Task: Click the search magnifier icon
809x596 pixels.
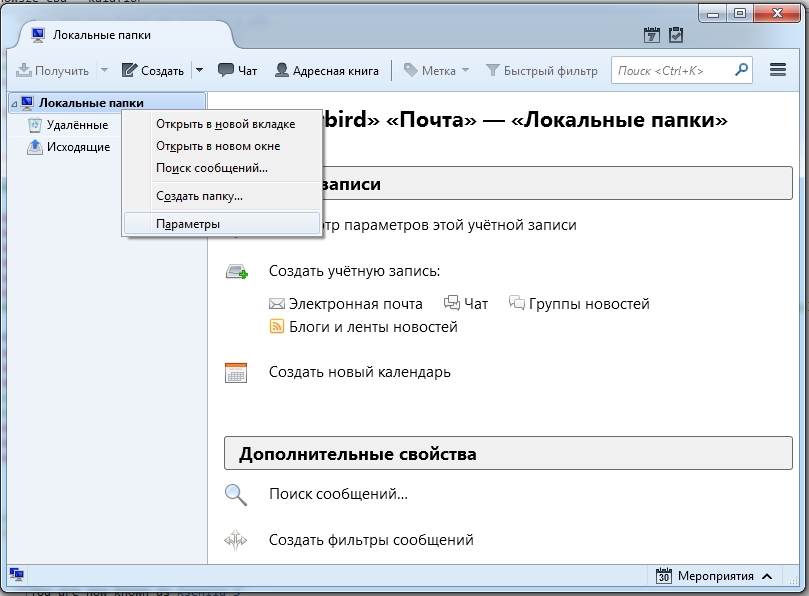Action: coord(741,70)
